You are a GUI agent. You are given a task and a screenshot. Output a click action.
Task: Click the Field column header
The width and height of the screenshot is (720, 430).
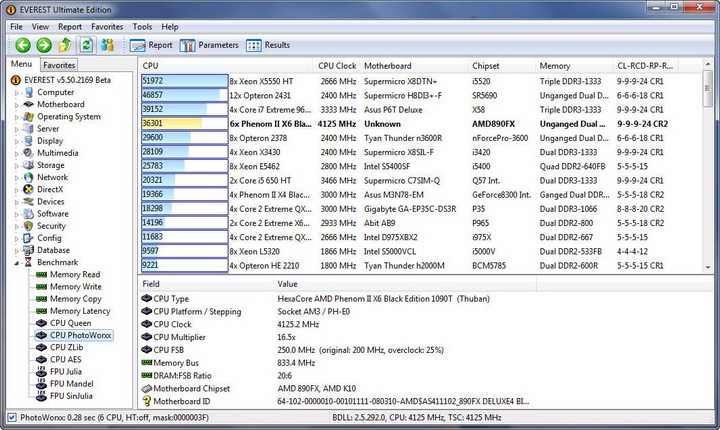click(x=206, y=284)
